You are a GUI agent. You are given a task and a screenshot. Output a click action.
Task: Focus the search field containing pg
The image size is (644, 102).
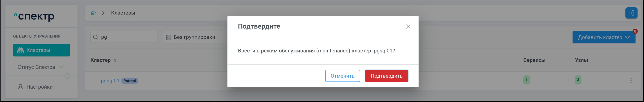(x=128, y=37)
